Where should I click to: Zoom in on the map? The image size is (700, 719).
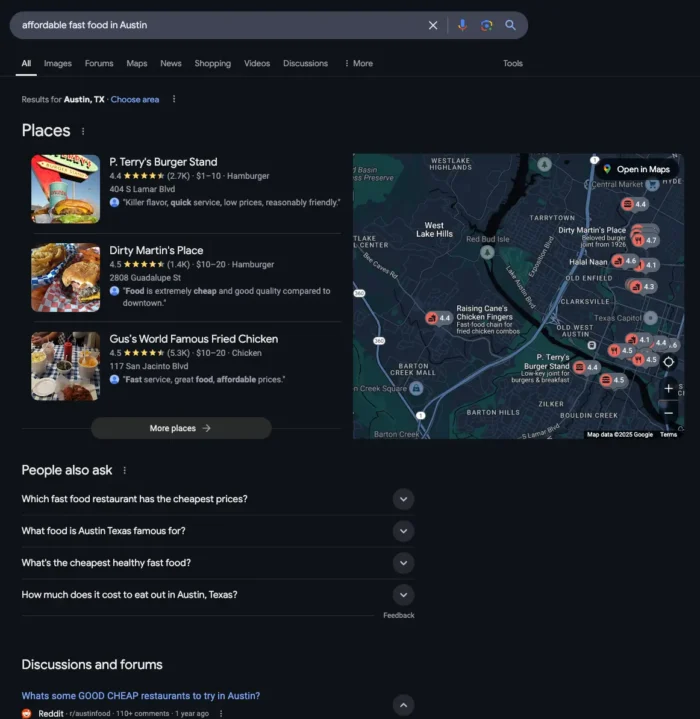tap(668, 389)
